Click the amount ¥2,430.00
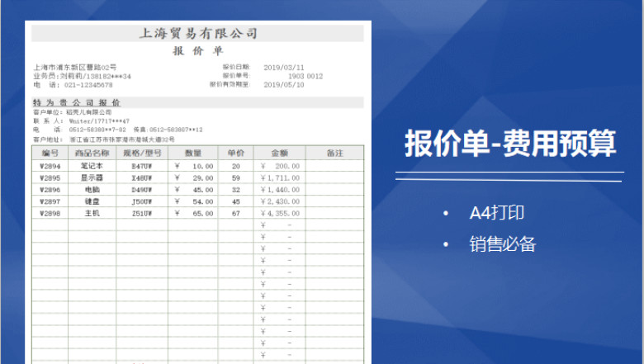Screen dimensions: 644x364 280,202
